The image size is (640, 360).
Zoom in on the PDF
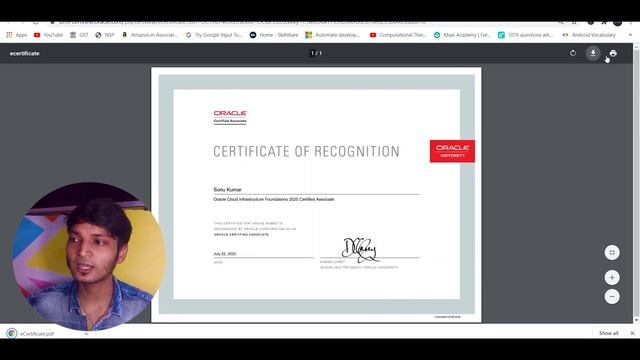(612, 278)
